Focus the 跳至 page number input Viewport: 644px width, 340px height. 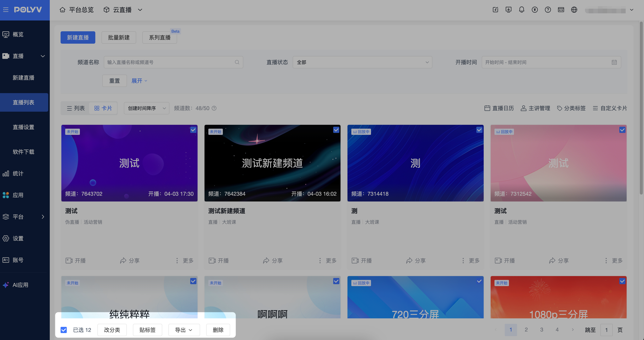tap(606, 330)
